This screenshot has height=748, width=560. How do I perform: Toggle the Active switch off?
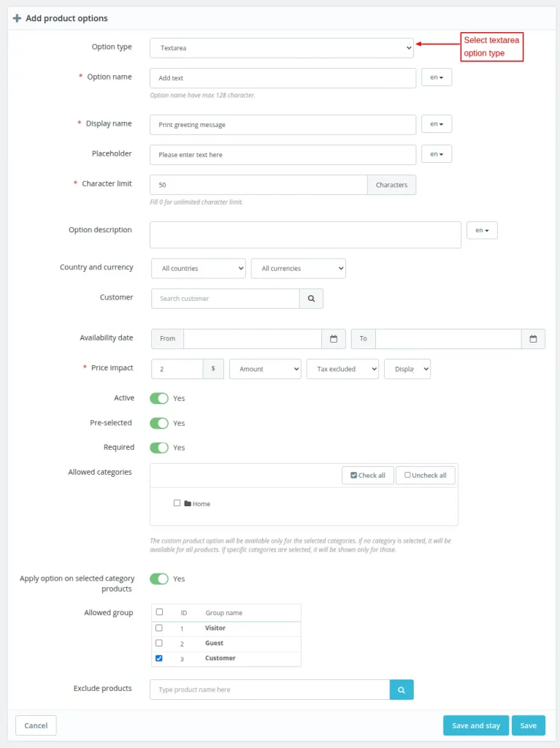159,398
